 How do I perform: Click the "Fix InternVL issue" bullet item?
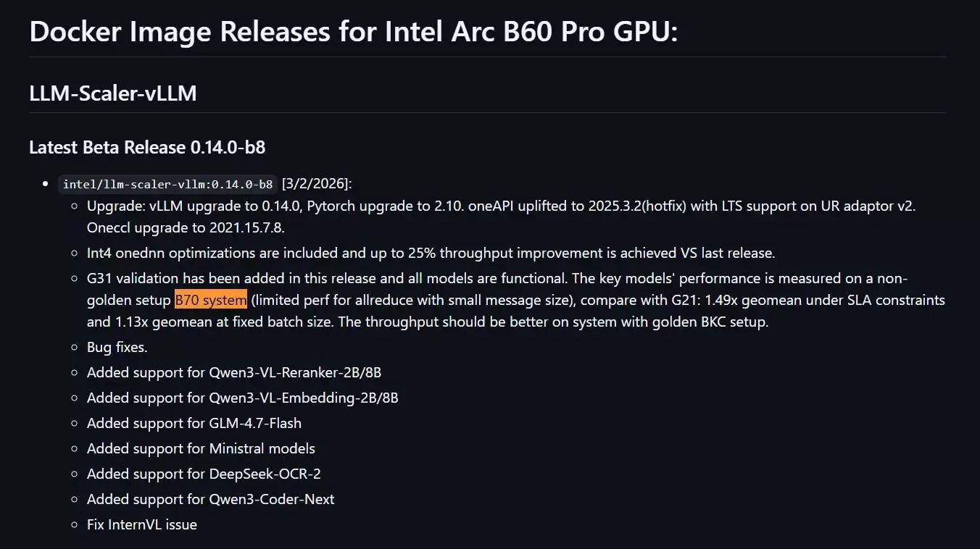(142, 524)
